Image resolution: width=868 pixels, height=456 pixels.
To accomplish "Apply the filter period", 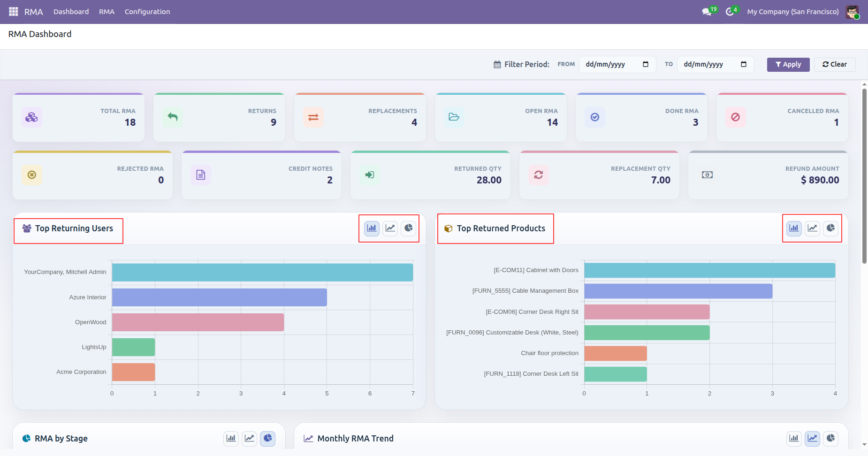I will click(788, 64).
